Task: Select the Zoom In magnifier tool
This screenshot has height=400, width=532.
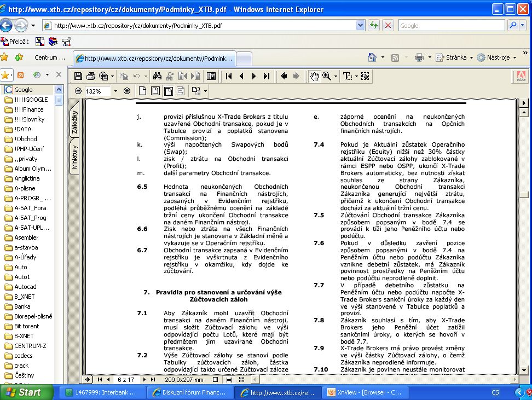Action: 327,76
